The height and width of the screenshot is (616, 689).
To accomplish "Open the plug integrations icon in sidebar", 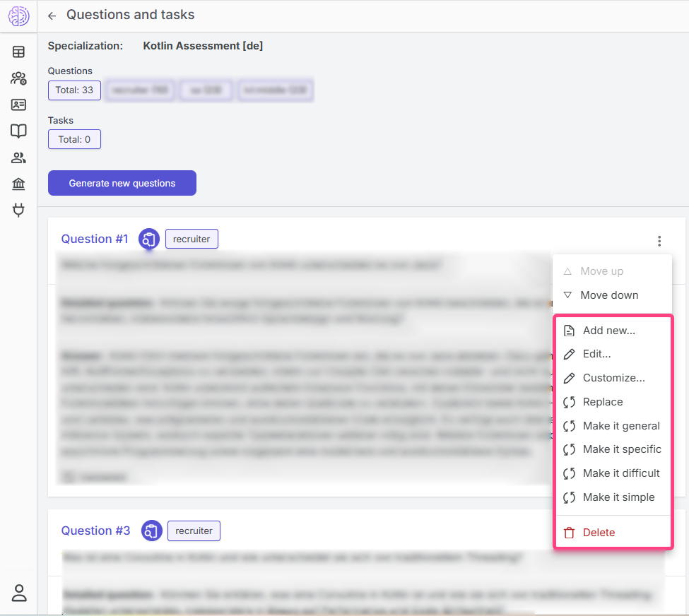I will coord(18,210).
